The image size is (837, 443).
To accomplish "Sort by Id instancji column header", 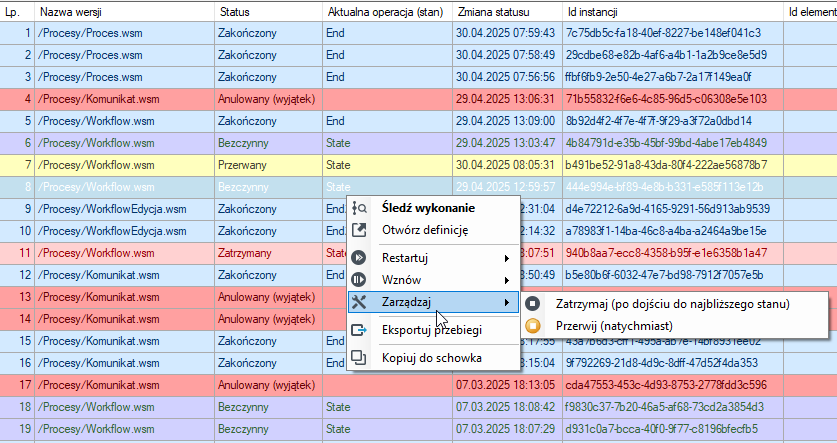I will pyautogui.click(x=673, y=12).
